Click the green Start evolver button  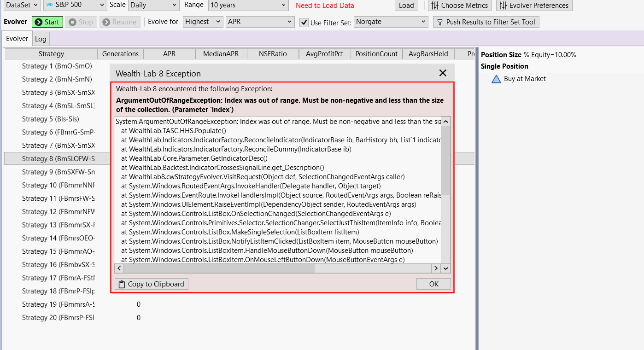point(47,22)
